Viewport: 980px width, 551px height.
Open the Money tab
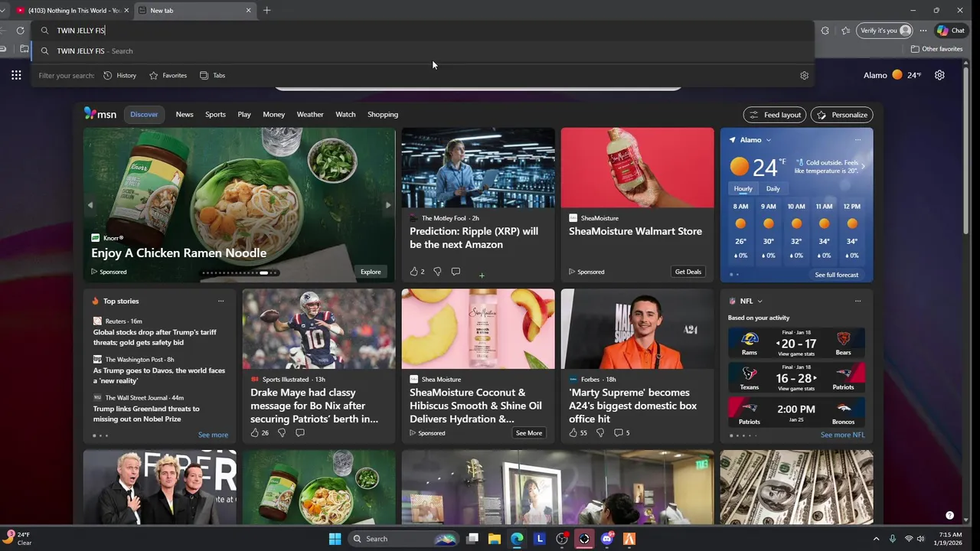pos(273,114)
